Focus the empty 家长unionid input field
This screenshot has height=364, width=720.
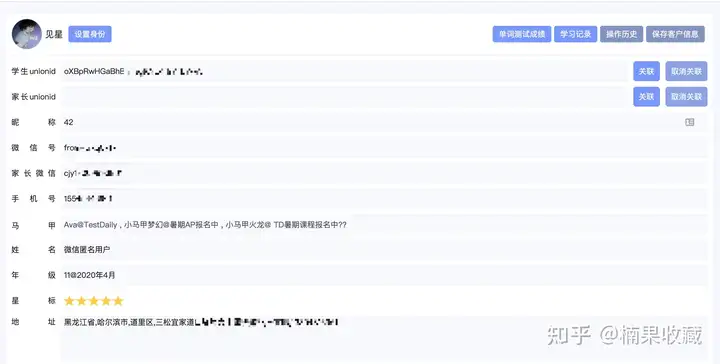344,97
